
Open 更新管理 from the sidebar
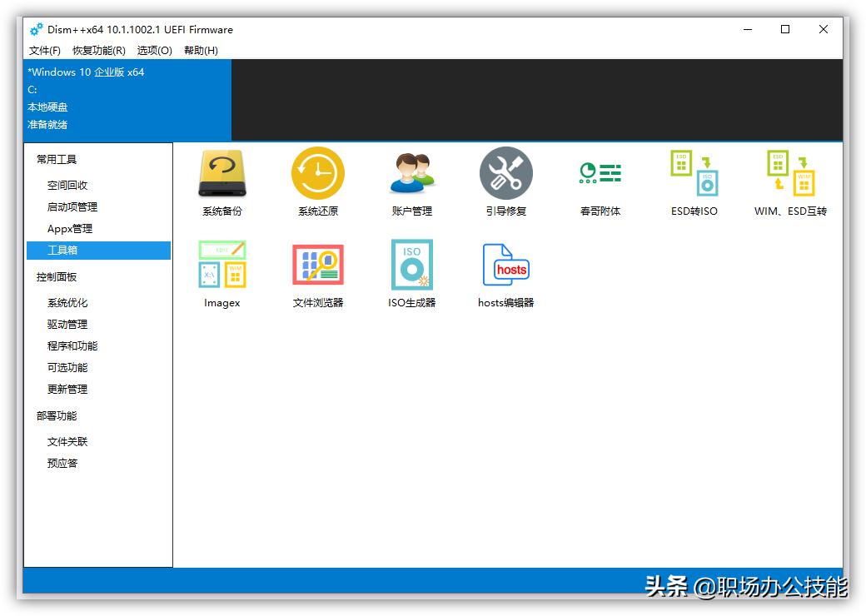(x=67, y=389)
